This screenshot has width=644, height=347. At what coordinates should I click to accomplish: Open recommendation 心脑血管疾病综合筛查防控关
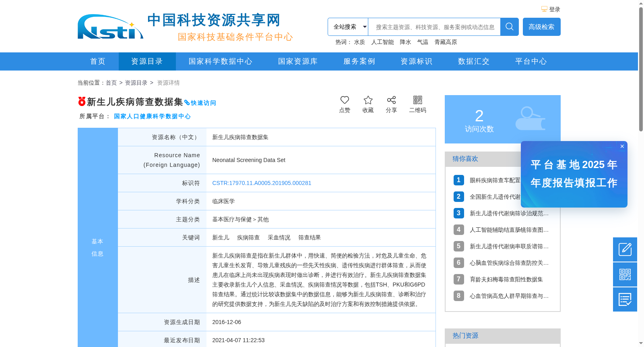[x=509, y=263]
